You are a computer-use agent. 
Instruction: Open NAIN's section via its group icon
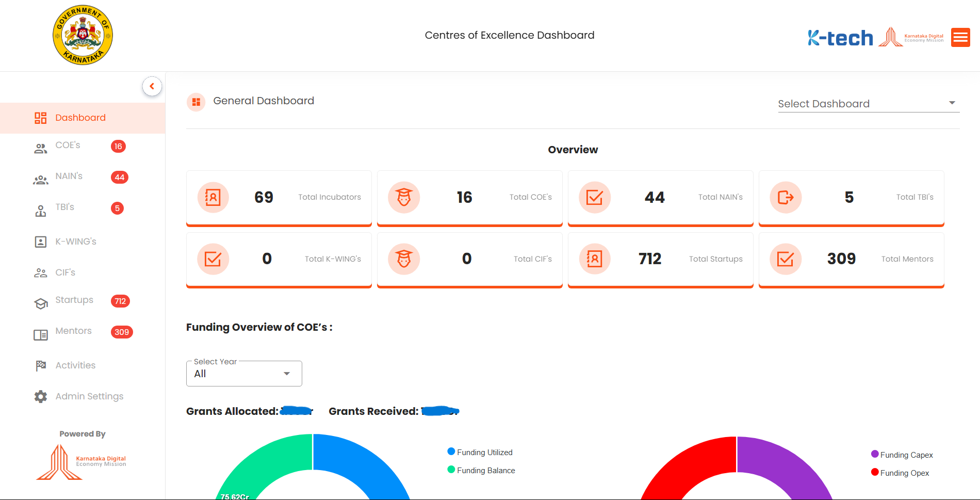point(40,179)
